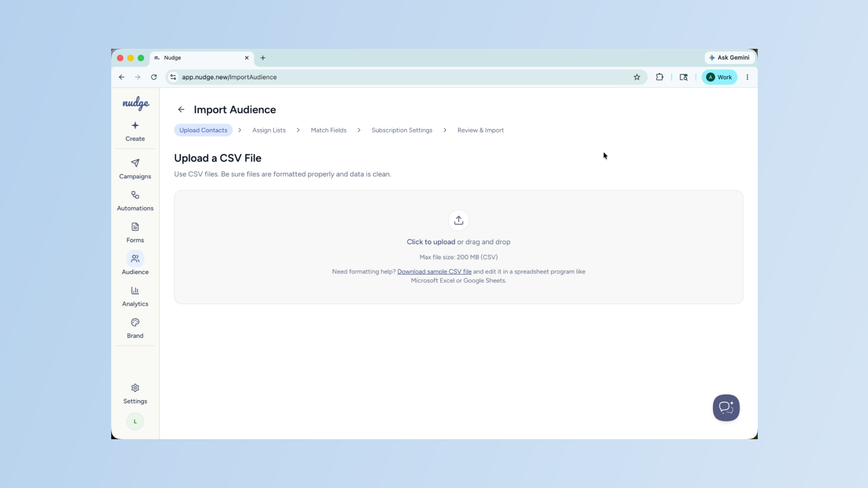Close the Nudge browser tab
Image resolution: width=868 pixels, height=488 pixels.
[x=247, y=58]
